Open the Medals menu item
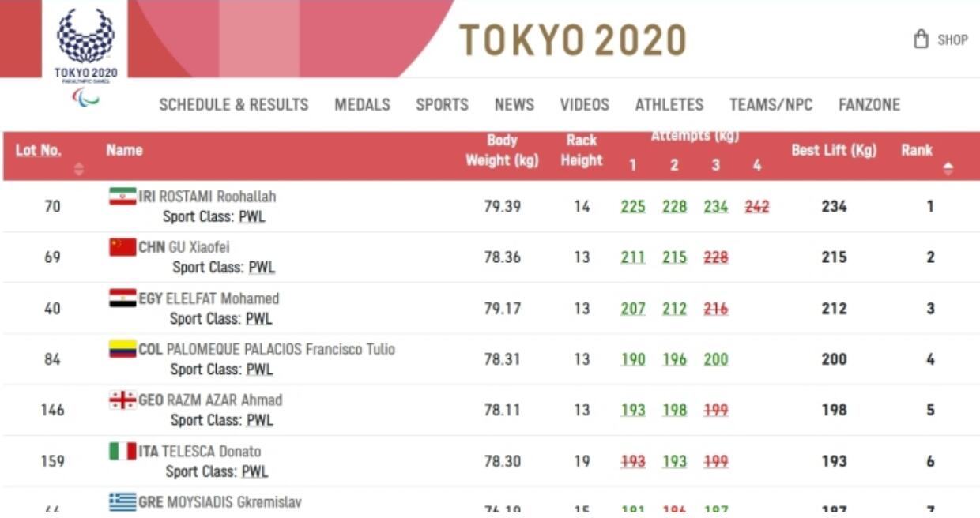 pyautogui.click(x=362, y=104)
